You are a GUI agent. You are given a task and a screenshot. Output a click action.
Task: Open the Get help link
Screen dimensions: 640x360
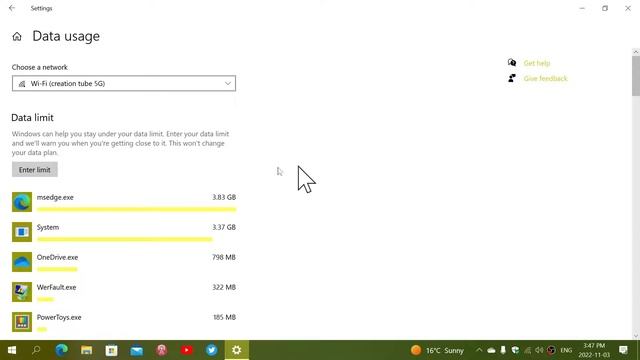click(537, 63)
